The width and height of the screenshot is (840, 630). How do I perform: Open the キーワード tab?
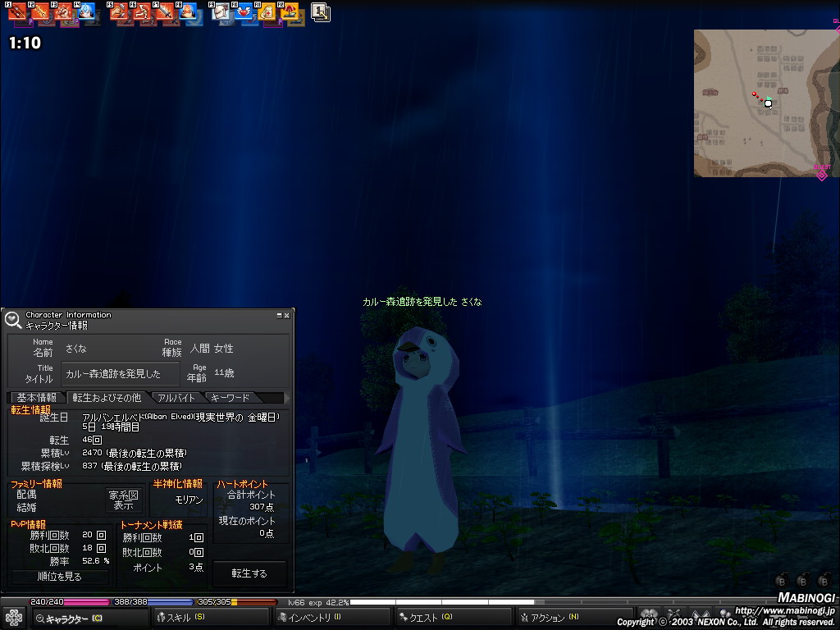click(x=230, y=398)
